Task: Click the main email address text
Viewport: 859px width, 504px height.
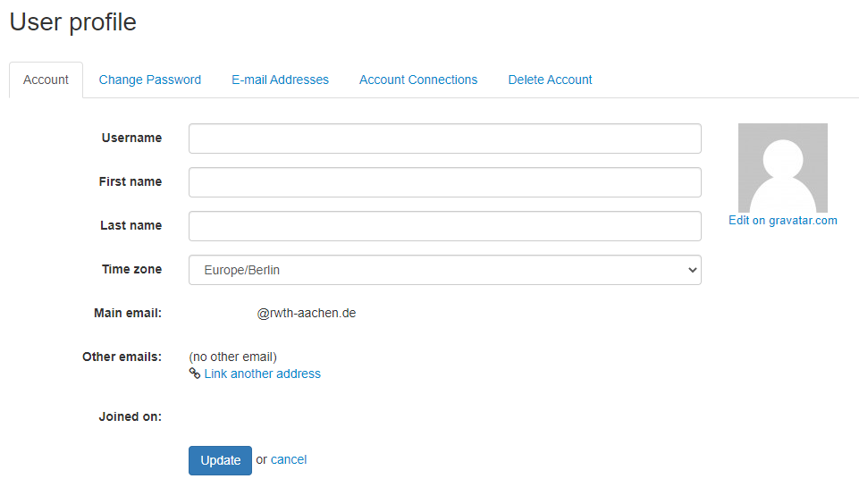Action: coord(306,314)
